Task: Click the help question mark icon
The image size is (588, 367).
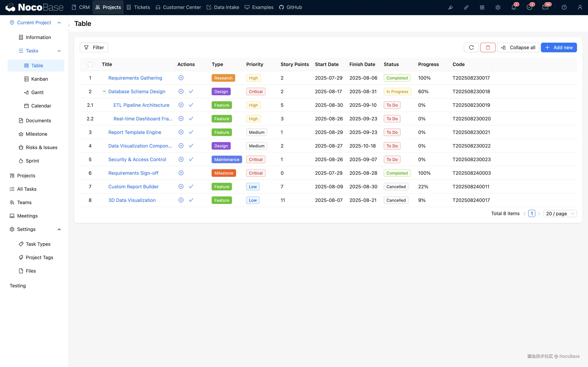Action: point(564,7)
